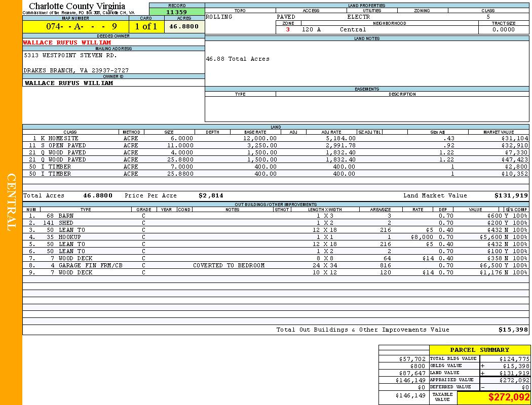
Task: Click the yellow PARCEL SUMMARY header
Action: click(x=479, y=350)
